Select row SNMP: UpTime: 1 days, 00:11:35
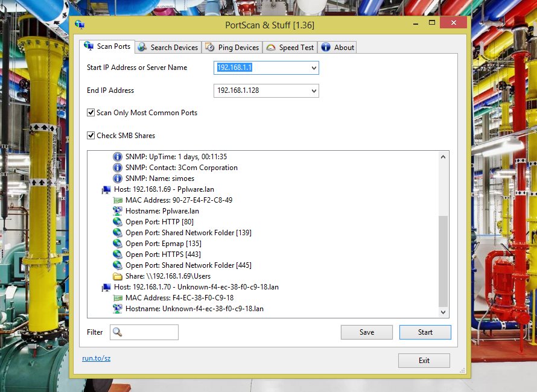Viewport: 537px width, 392px height. 176,157
